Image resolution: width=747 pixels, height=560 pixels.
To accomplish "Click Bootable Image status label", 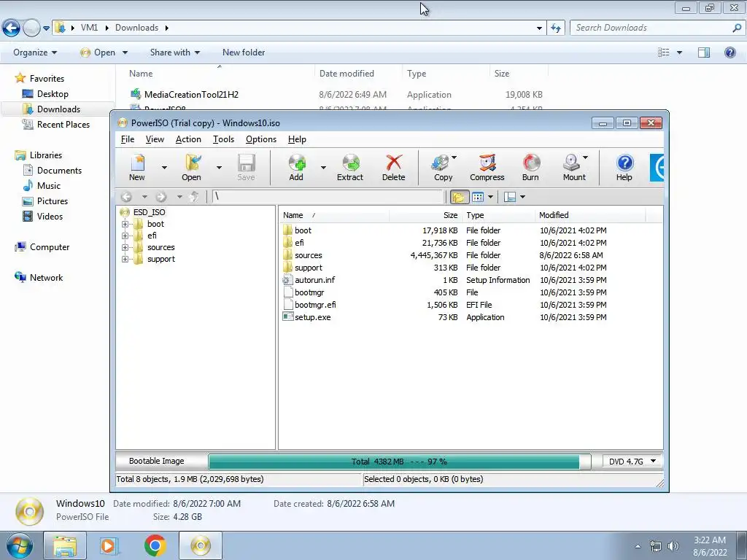I will tap(156, 461).
